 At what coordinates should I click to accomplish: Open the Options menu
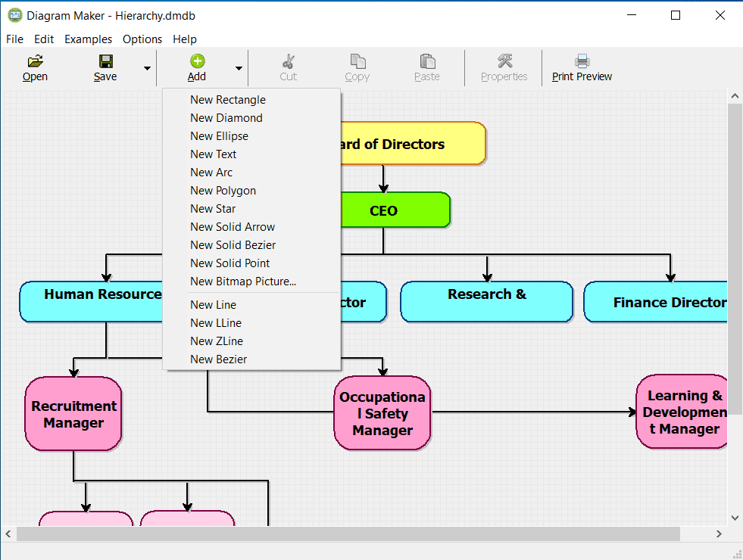tap(142, 39)
